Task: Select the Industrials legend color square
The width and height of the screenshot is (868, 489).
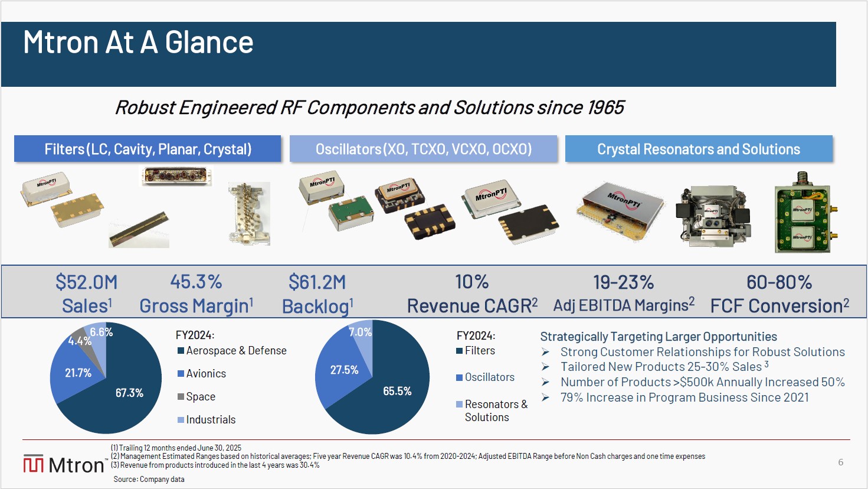Action: click(x=181, y=420)
